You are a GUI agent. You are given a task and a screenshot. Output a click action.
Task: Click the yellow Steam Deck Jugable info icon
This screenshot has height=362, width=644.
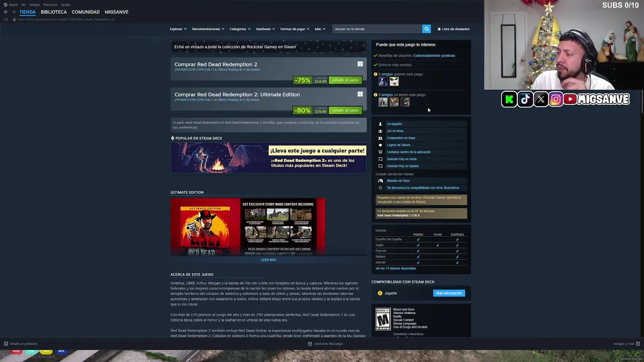pos(380,293)
